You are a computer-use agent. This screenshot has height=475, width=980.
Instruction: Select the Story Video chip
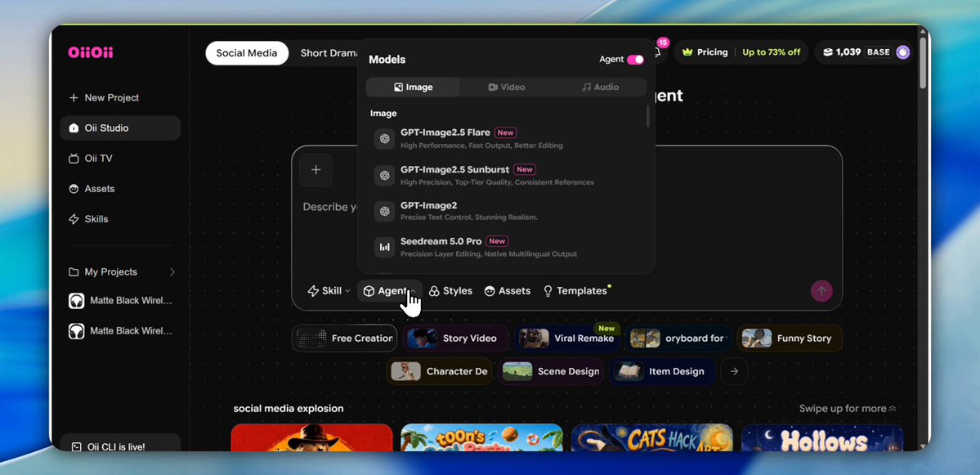[455, 338]
